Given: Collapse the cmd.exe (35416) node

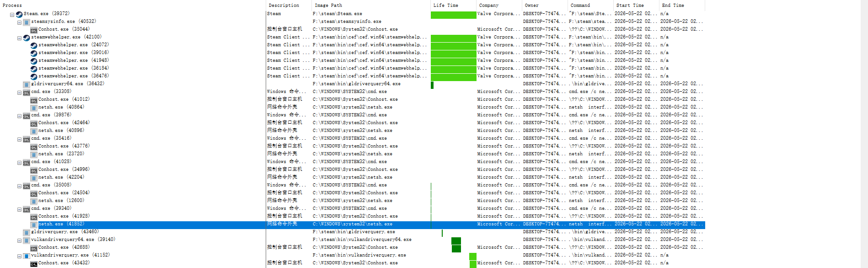Looking at the screenshot, I should [x=19, y=139].
